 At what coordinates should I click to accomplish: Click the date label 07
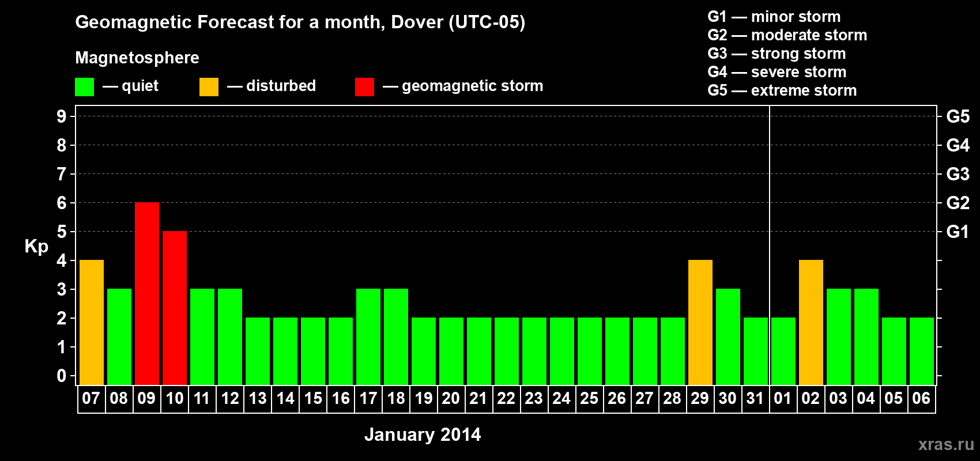[91, 398]
